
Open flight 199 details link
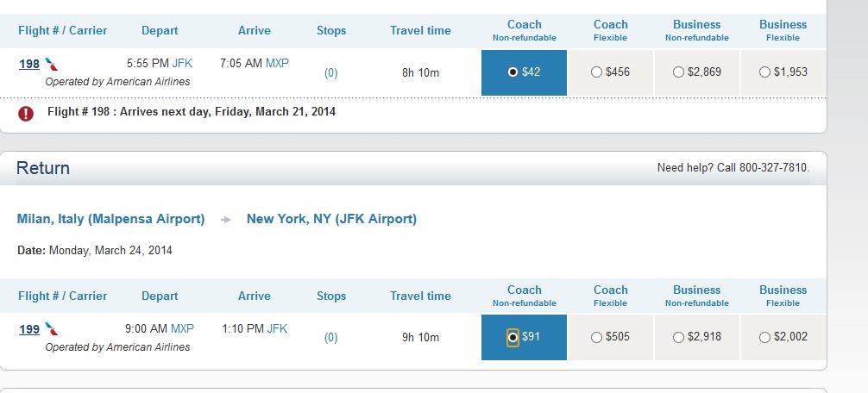click(29, 329)
